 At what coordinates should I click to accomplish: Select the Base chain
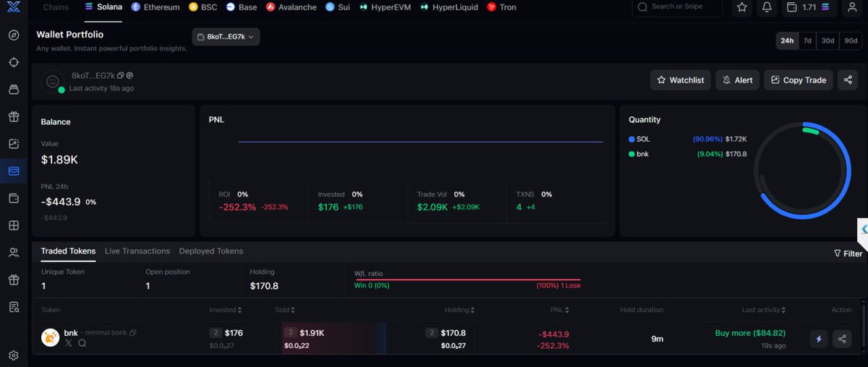pyautogui.click(x=242, y=7)
